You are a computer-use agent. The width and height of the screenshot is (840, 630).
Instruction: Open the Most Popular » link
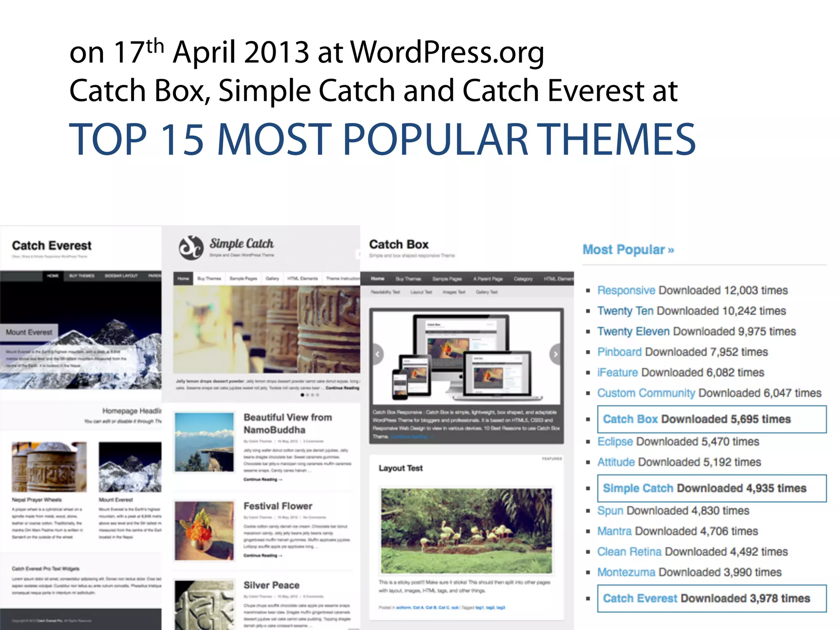628,250
